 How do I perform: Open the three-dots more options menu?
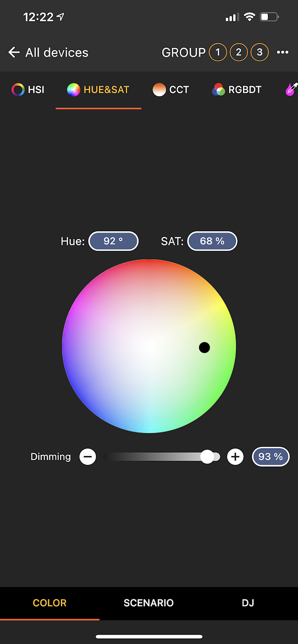[282, 52]
